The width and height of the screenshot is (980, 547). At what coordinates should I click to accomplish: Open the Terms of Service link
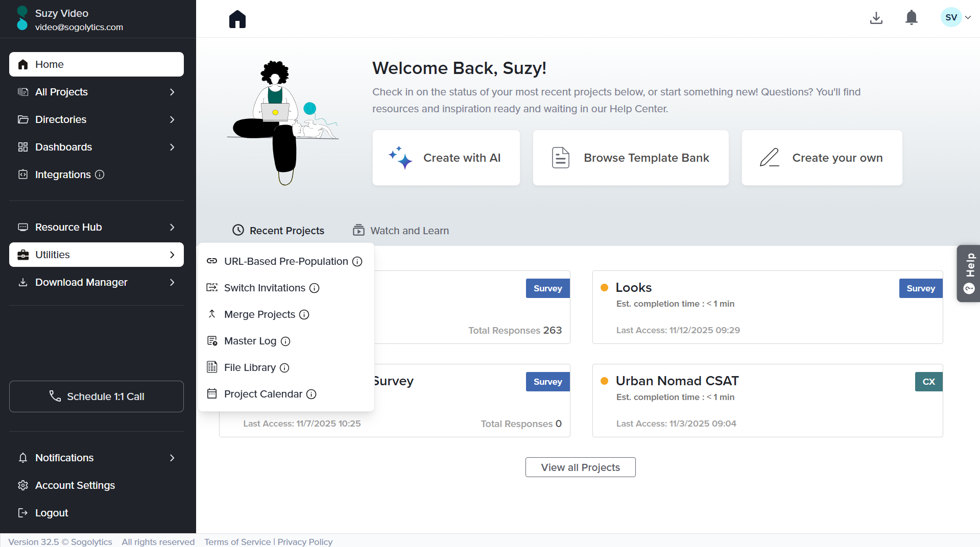(237, 541)
